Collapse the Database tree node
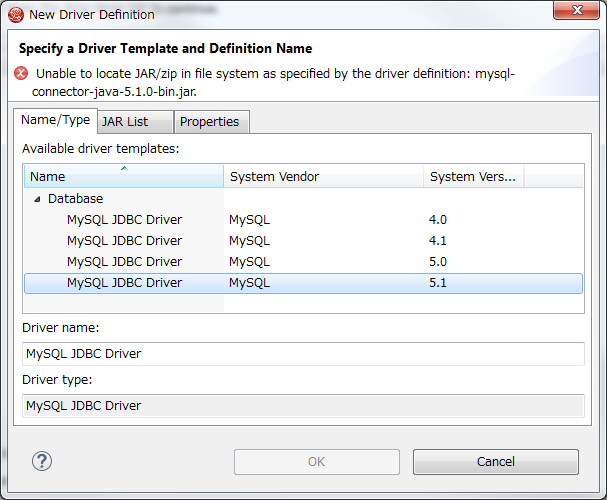The width and height of the screenshot is (607, 500). (37, 199)
